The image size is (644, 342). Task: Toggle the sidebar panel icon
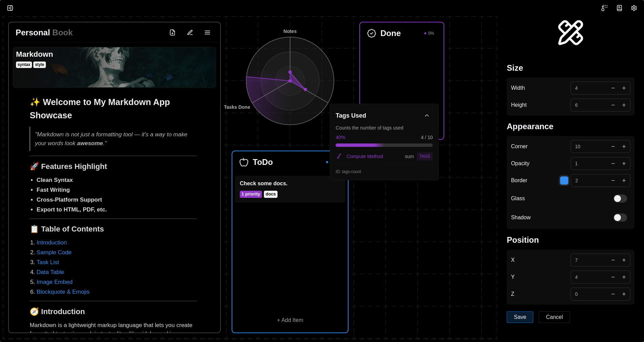click(10, 8)
